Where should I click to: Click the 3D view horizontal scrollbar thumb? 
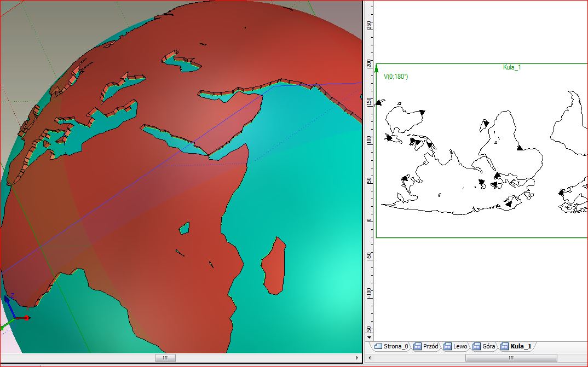(165, 358)
